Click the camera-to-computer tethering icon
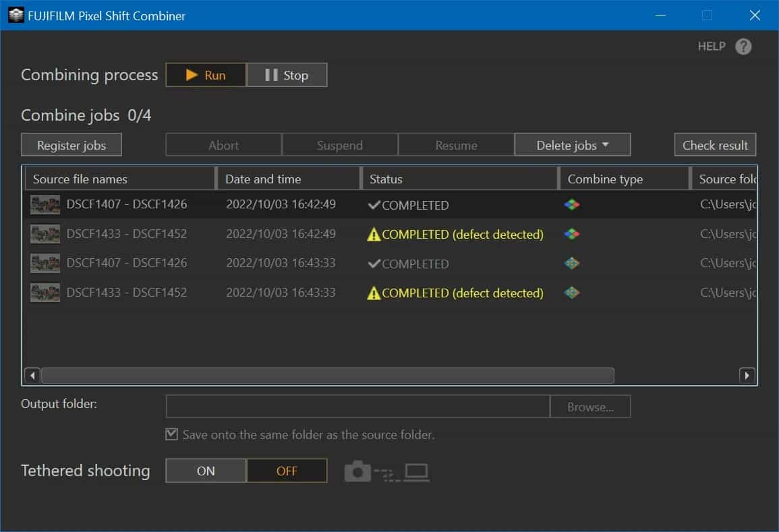The height and width of the screenshot is (532, 779). tap(386, 471)
